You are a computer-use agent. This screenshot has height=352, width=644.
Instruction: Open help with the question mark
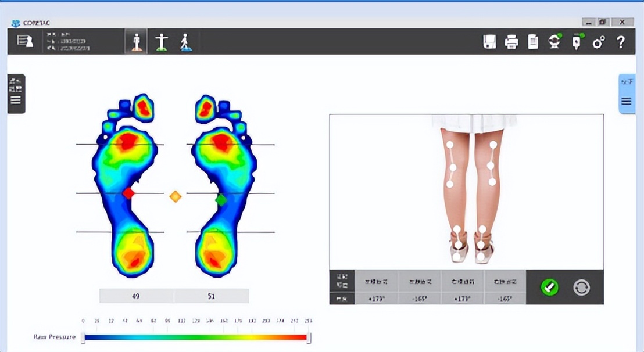tap(621, 42)
